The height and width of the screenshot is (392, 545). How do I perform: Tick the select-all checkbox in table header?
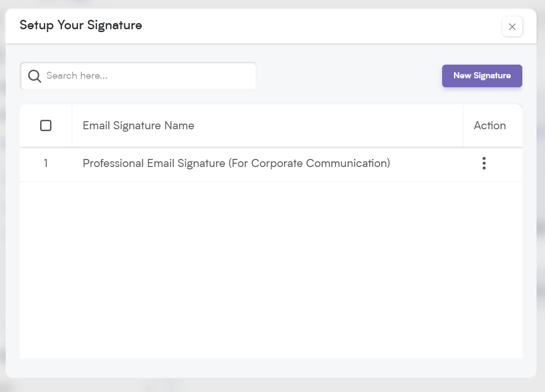click(x=46, y=125)
